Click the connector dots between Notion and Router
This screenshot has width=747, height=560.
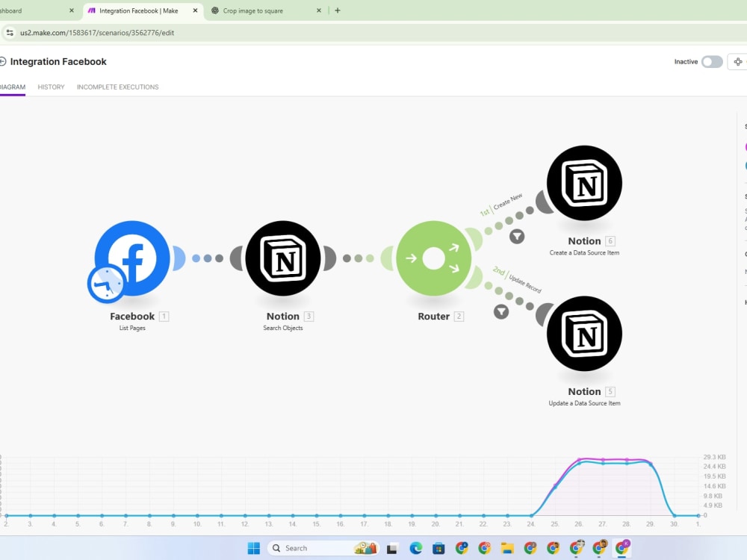(359, 258)
